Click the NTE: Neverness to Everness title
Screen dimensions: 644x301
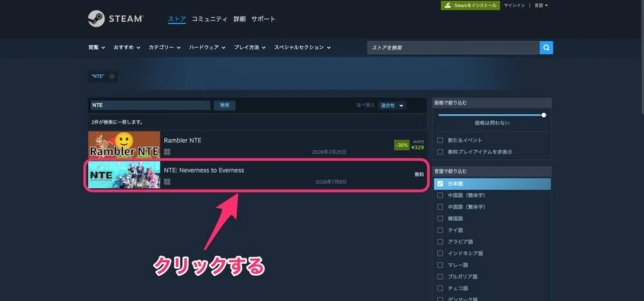pos(204,170)
